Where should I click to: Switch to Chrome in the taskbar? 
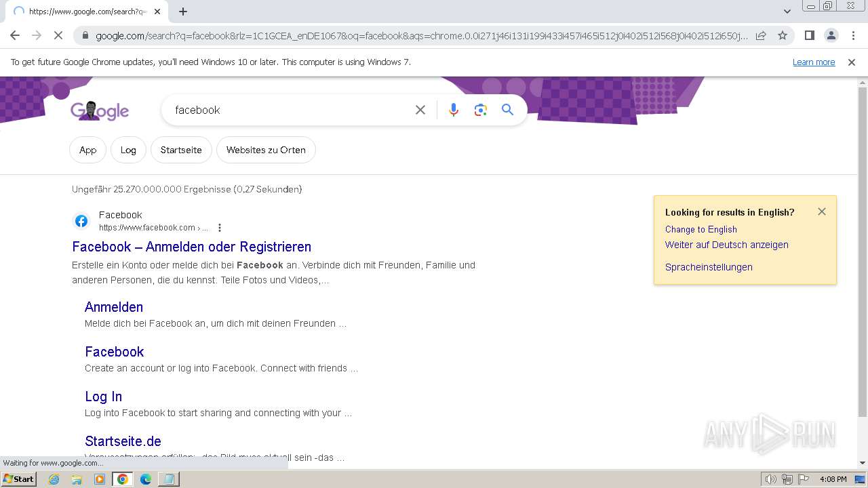122,479
